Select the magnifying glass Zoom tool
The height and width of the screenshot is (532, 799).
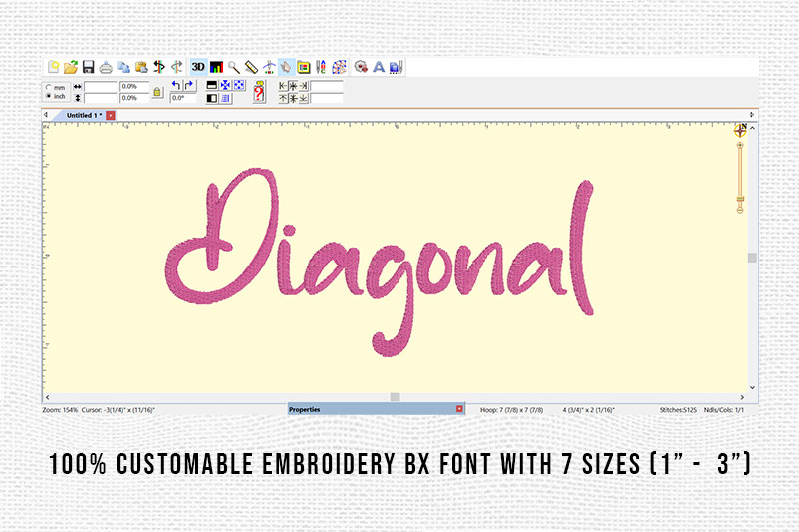(234, 67)
